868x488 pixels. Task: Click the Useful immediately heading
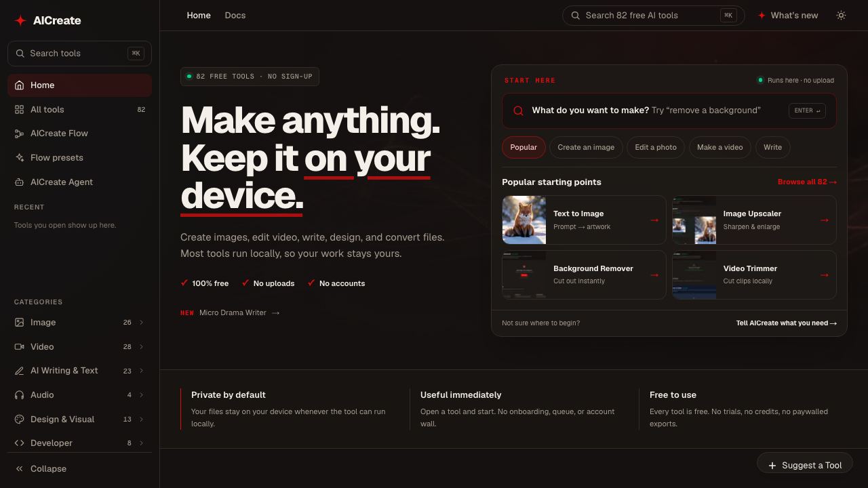461,395
